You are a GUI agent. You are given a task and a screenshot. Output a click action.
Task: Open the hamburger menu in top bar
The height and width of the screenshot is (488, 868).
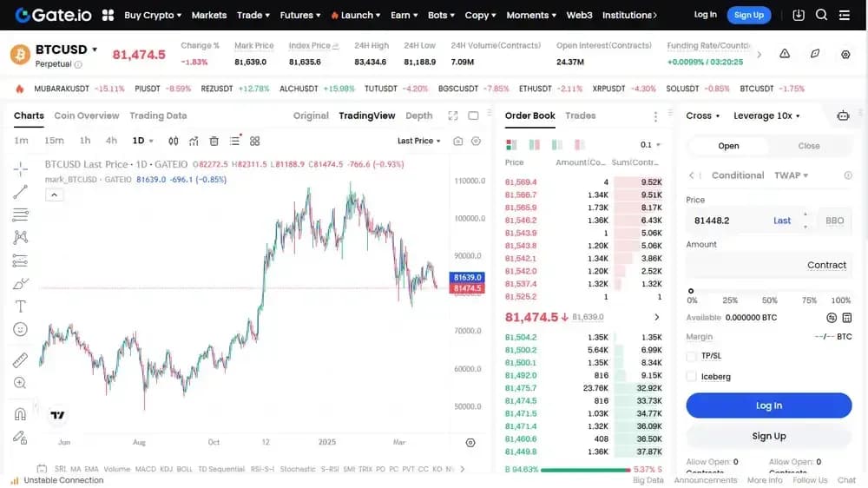(x=845, y=15)
